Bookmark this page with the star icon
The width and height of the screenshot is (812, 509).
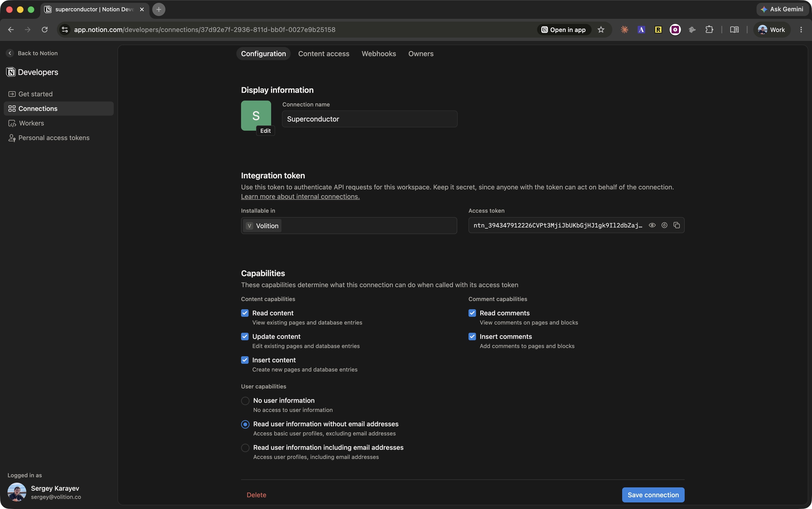(x=601, y=30)
